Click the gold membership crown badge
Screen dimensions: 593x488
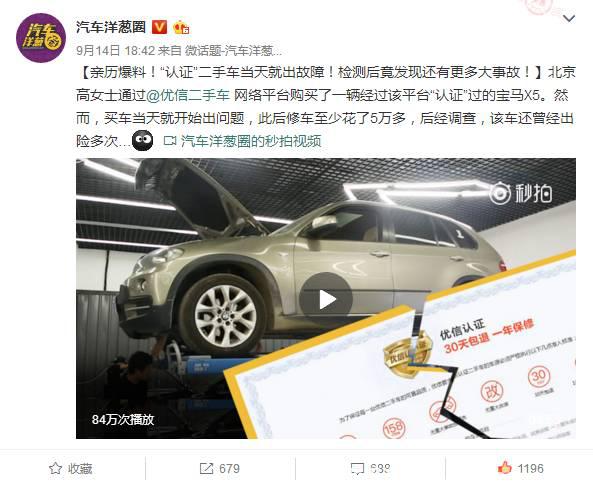[181, 28]
